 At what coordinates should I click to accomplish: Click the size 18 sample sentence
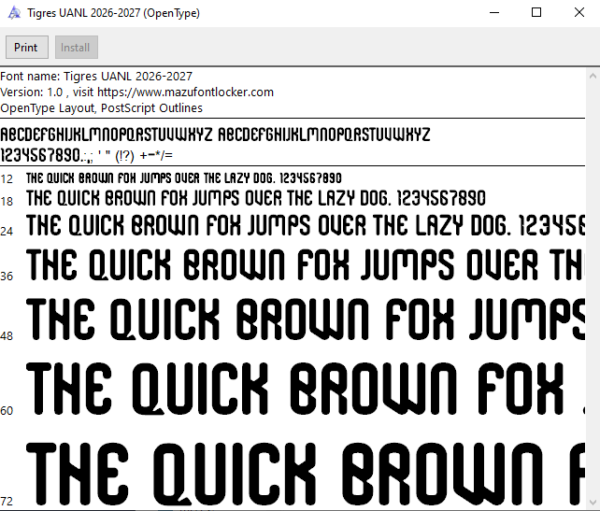pyautogui.click(x=256, y=198)
